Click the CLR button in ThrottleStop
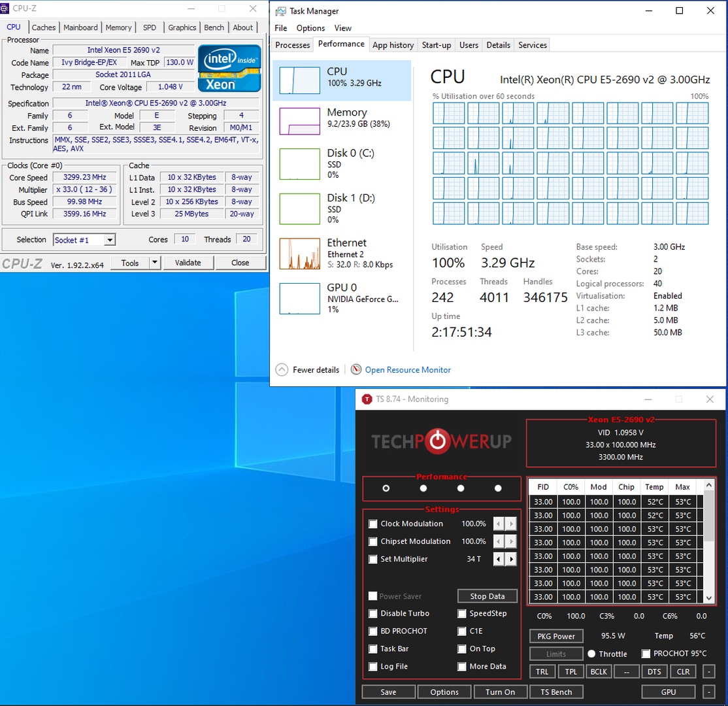The width and height of the screenshot is (728, 706). pos(683,671)
